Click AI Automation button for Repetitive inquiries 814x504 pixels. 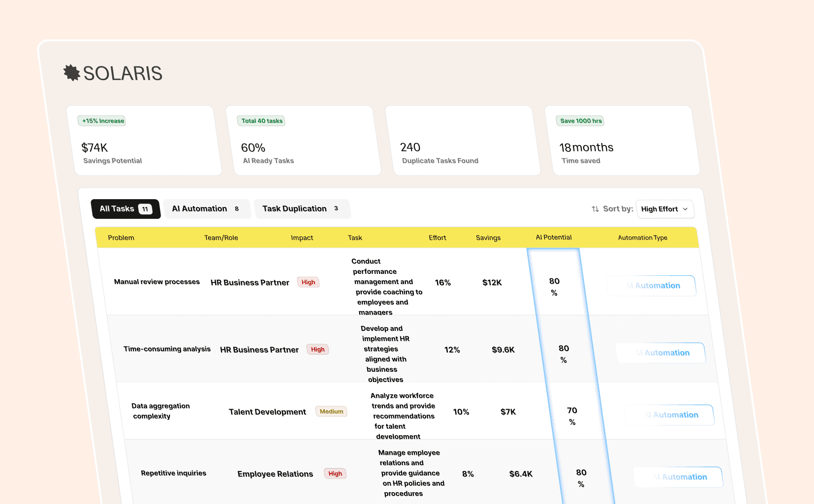(678, 477)
